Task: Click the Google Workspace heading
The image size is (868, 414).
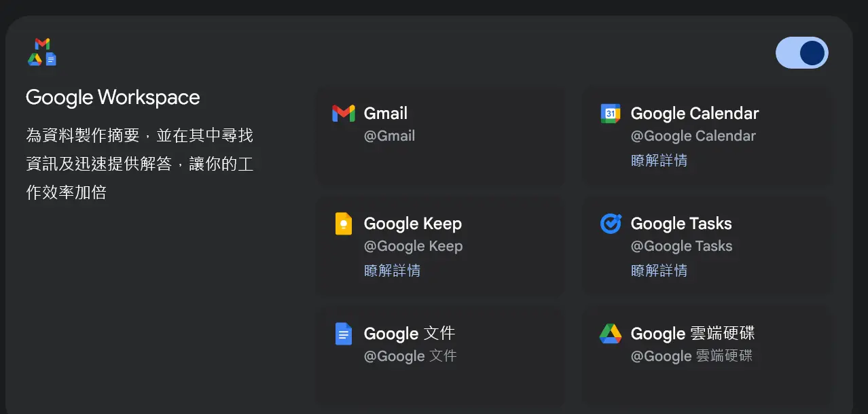Action: tap(113, 98)
